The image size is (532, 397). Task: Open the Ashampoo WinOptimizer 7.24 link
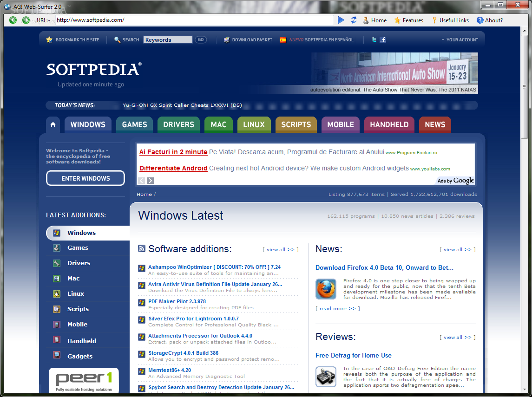pos(215,267)
